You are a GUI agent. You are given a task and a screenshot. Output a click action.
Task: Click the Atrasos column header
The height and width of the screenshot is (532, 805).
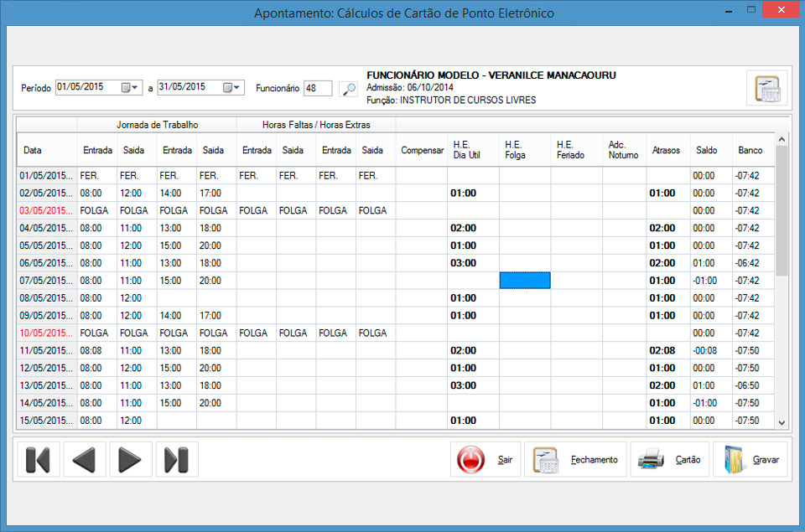[x=668, y=150]
